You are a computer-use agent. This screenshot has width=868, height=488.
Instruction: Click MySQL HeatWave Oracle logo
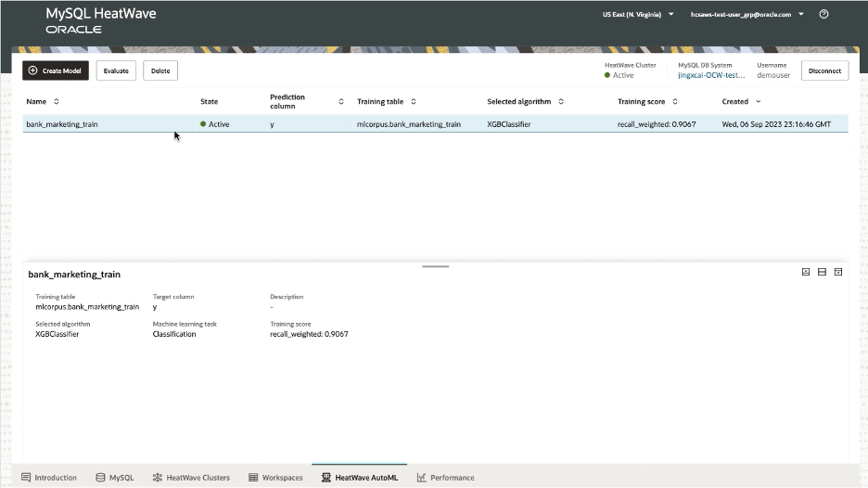[x=101, y=20]
